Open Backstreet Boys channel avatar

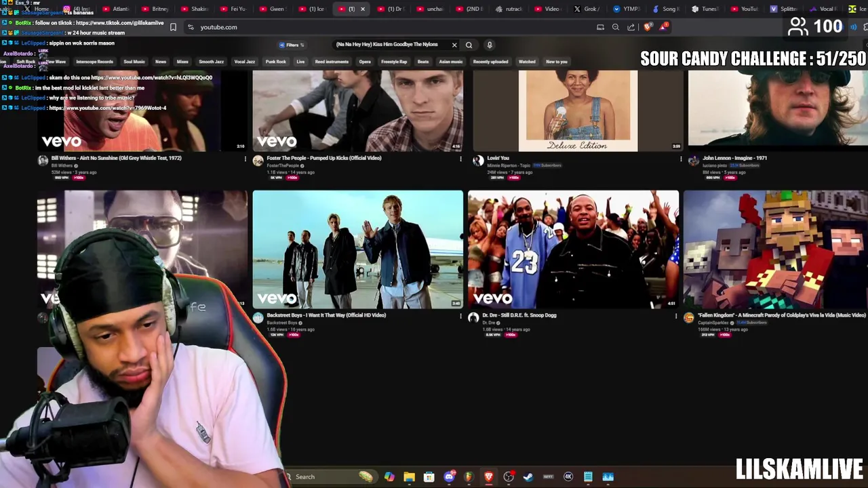point(258,318)
